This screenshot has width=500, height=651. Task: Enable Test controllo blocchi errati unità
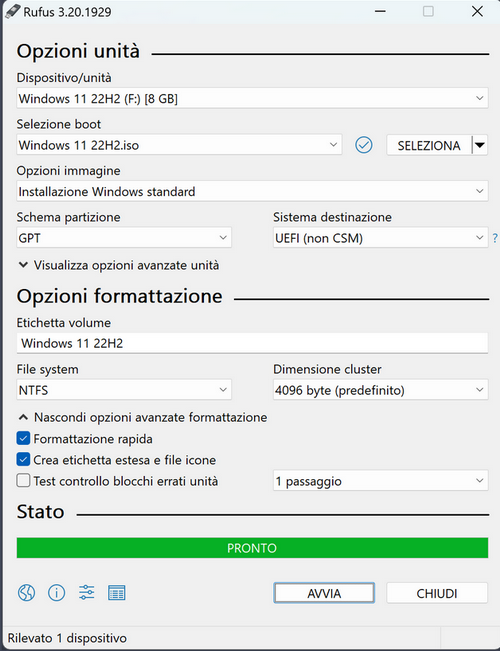(x=23, y=481)
